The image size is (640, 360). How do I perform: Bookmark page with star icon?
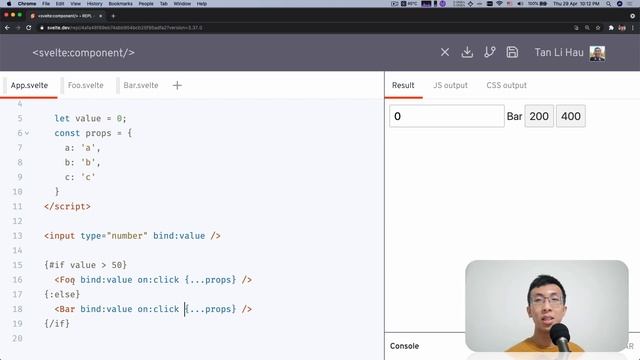[x=598, y=28]
